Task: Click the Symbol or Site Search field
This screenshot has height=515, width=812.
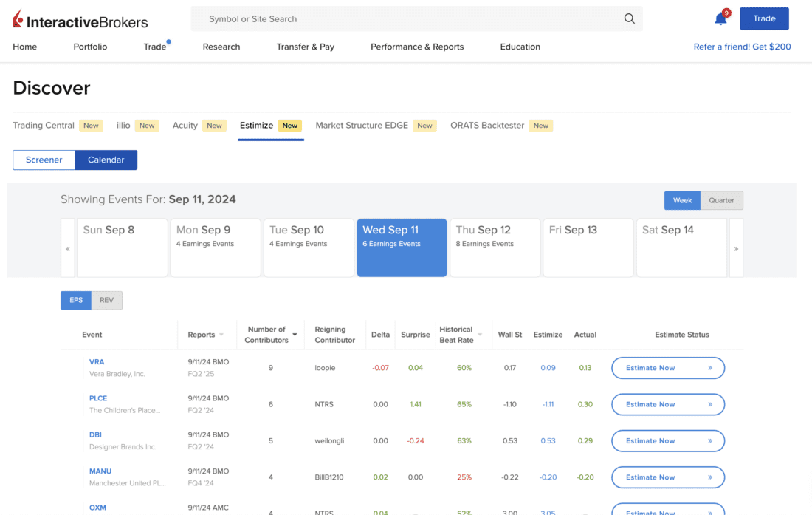Action: tap(417, 18)
